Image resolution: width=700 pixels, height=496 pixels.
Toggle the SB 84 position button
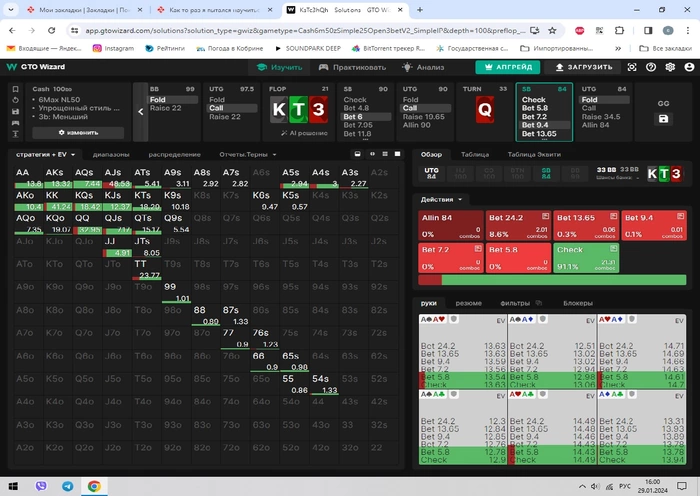pos(546,173)
